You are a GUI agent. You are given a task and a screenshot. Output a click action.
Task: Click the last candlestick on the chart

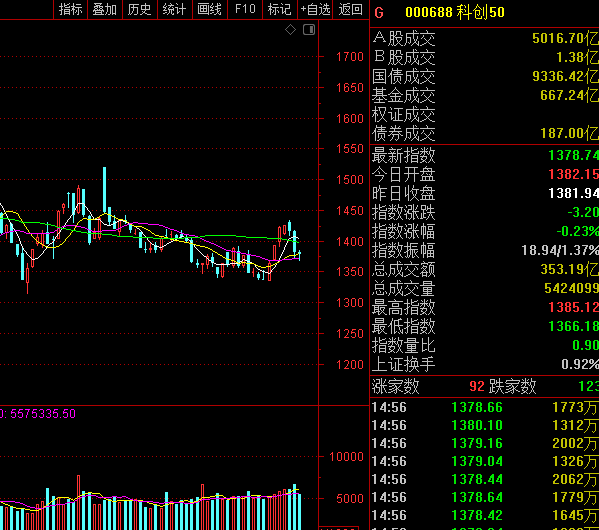click(300, 255)
